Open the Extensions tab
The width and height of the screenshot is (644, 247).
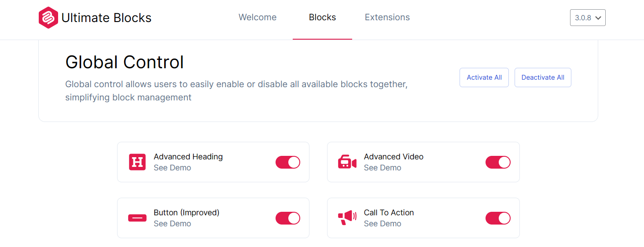coord(387,18)
